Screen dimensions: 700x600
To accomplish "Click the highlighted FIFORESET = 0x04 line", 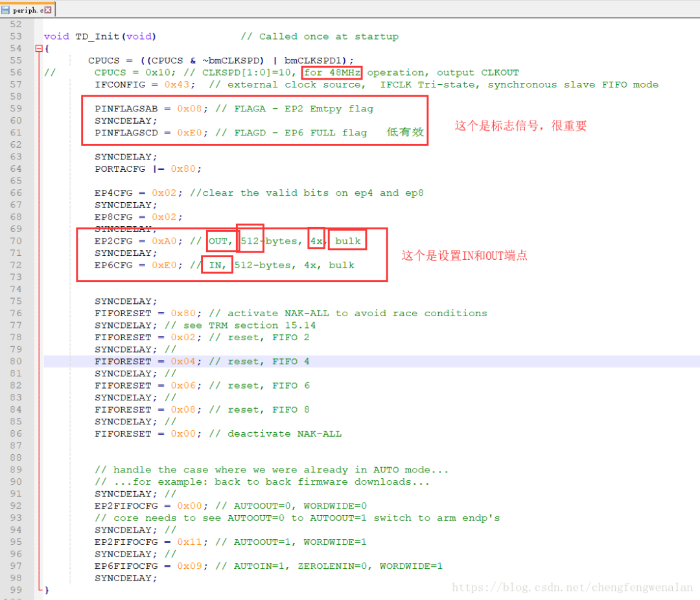I will click(x=162, y=361).
